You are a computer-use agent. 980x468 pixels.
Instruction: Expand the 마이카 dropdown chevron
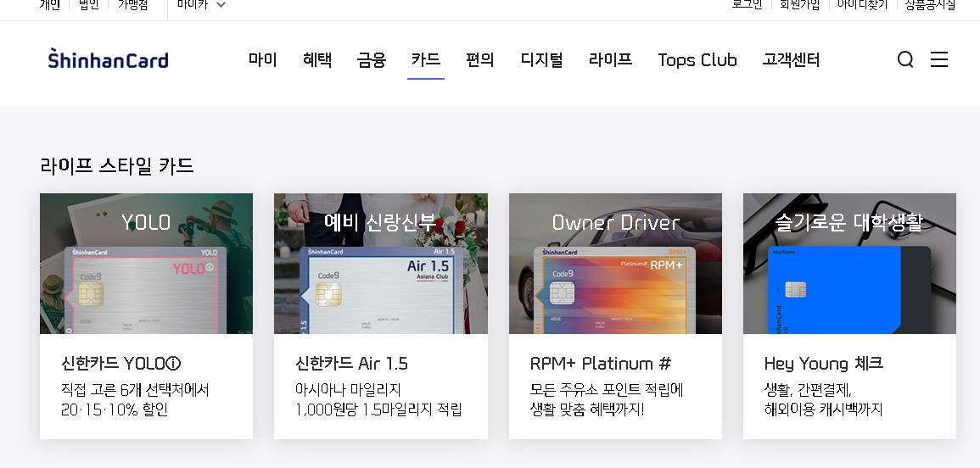click(221, 4)
